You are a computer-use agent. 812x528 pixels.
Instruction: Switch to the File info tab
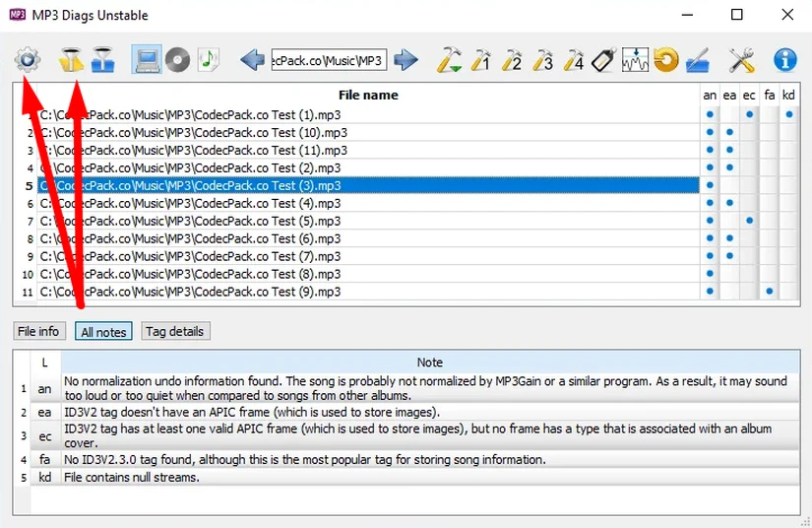click(x=38, y=332)
